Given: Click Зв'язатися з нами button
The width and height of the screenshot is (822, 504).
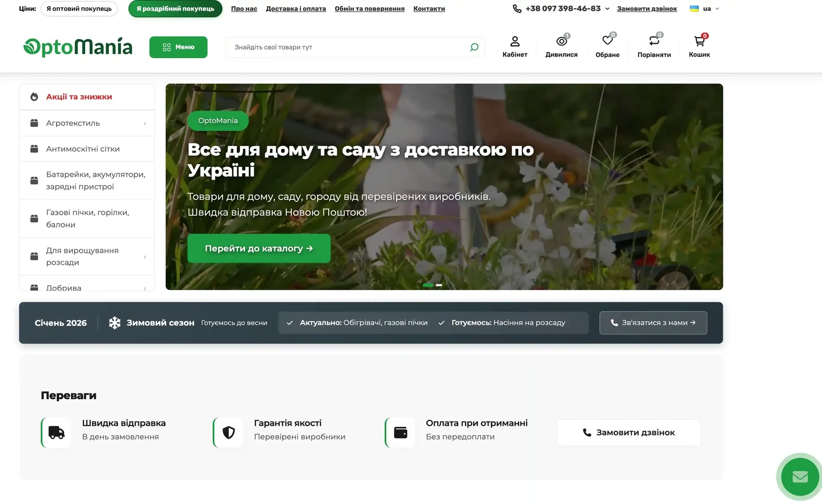Looking at the screenshot, I should pyautogui.click(x=653, y=323).
